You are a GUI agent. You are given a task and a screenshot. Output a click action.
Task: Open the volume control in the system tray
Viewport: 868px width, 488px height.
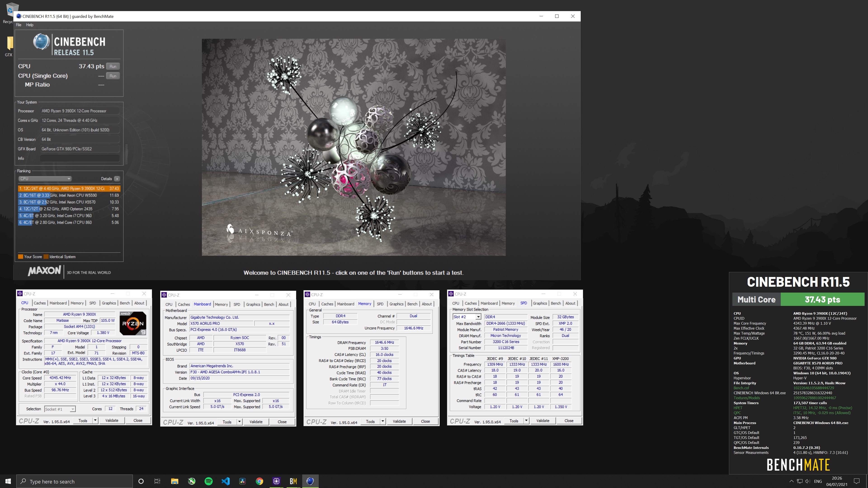click(808, 481)
